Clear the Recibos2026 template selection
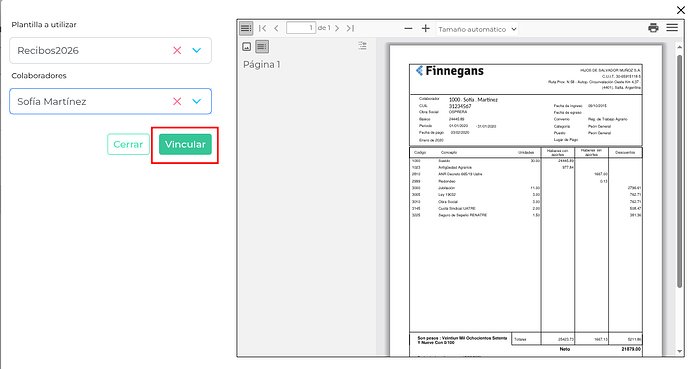690x369 pixels. 177,51
